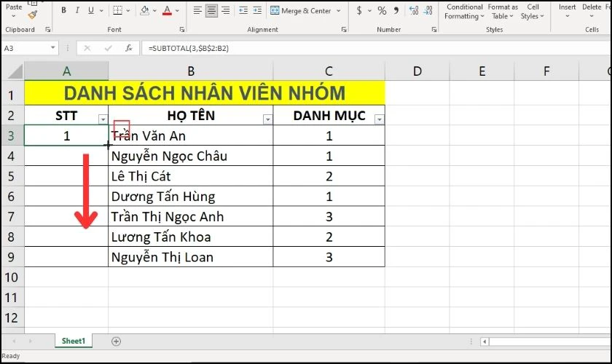
Task: Select cell with Trần Văn An
Action: (191, 135)
